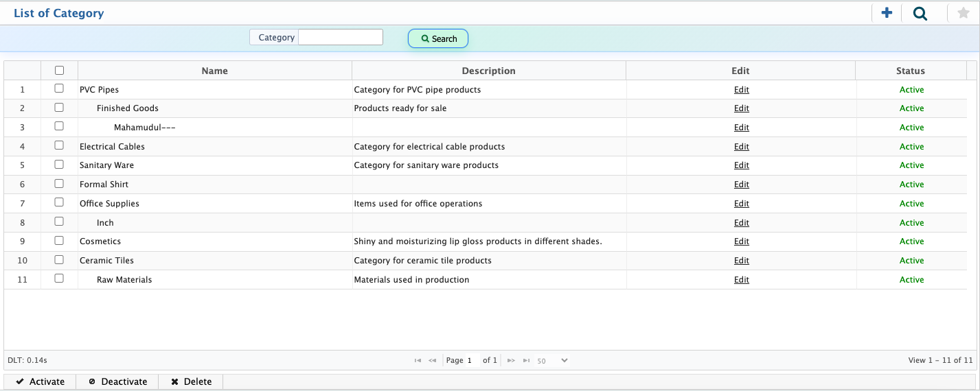Click the Office Supplies name cell
The image size is (980, 391).
215,204
